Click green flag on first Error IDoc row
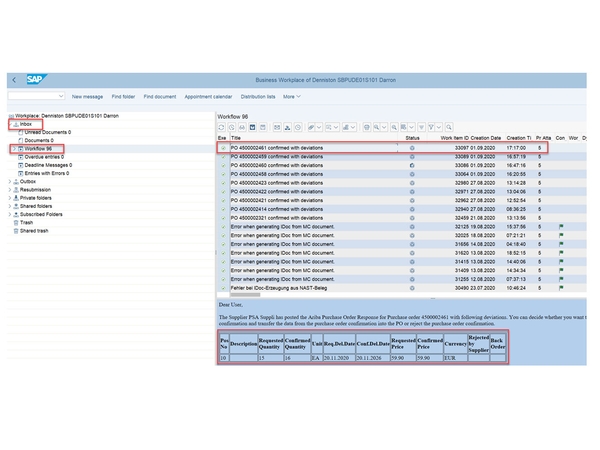The image size is (600, 450). click(561, 226)
